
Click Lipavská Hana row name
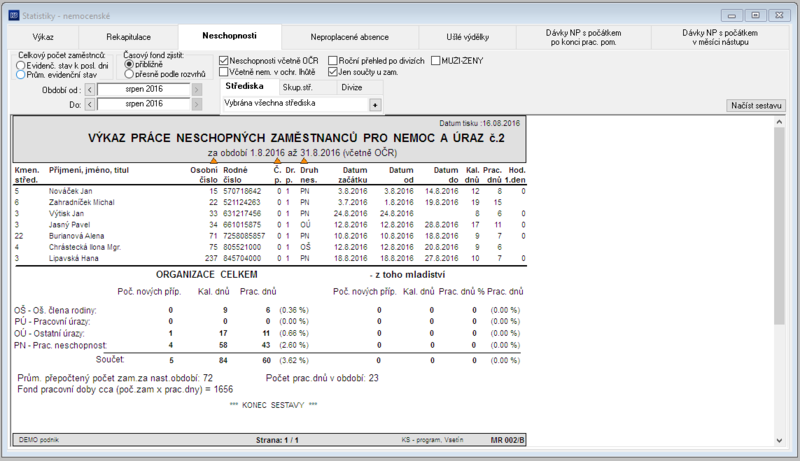click(x=73, y=259)
